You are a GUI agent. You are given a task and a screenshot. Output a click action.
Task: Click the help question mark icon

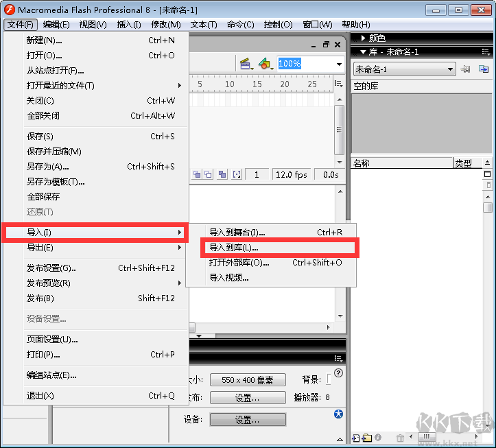pyautogui.click(x=338, y=373)
